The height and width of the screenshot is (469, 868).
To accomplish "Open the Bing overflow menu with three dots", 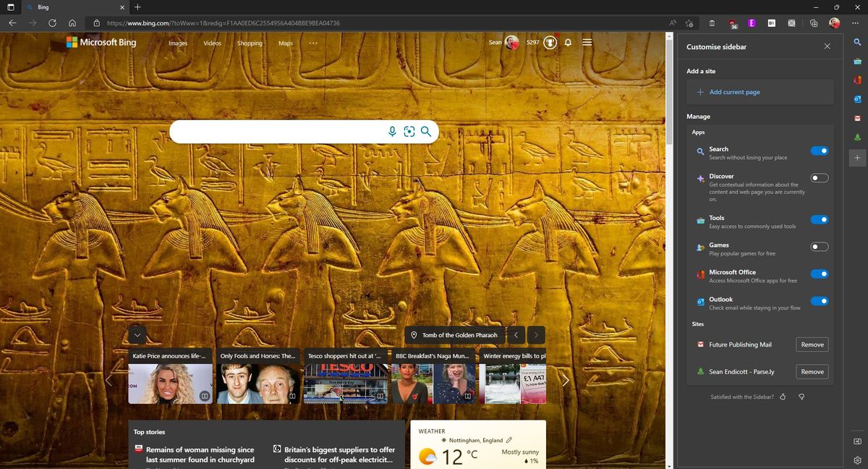I will (313, 43).
